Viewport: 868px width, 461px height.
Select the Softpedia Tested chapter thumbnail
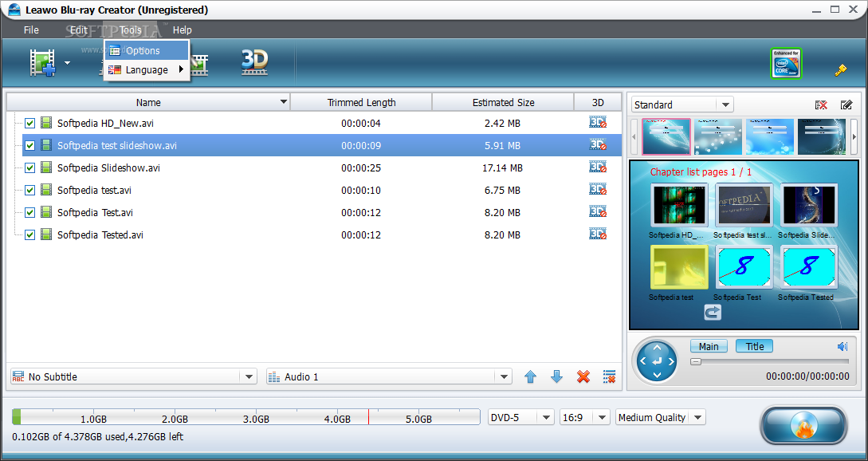click(809, 267)
